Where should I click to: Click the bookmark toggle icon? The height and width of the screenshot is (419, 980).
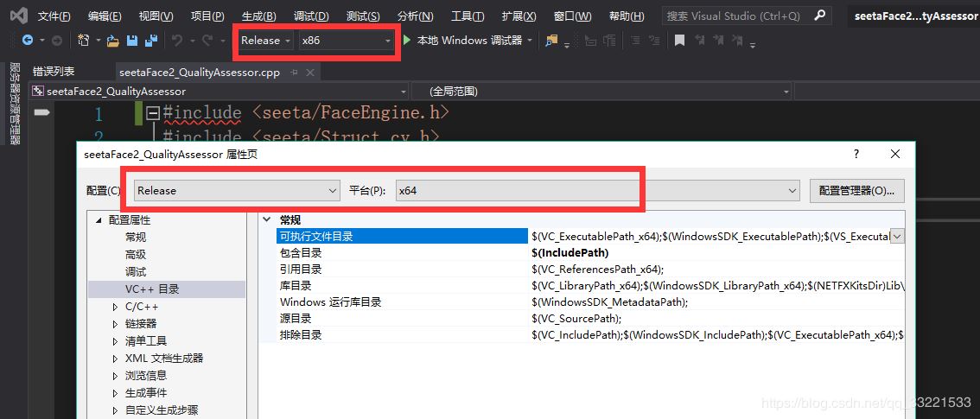point(679,41)
